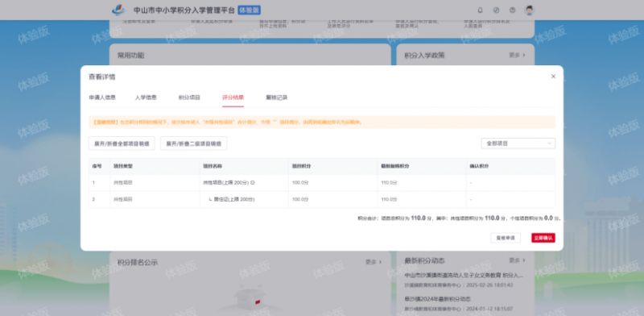
Task: Click 110.0分 in row 2
Action: coord(389,199)
